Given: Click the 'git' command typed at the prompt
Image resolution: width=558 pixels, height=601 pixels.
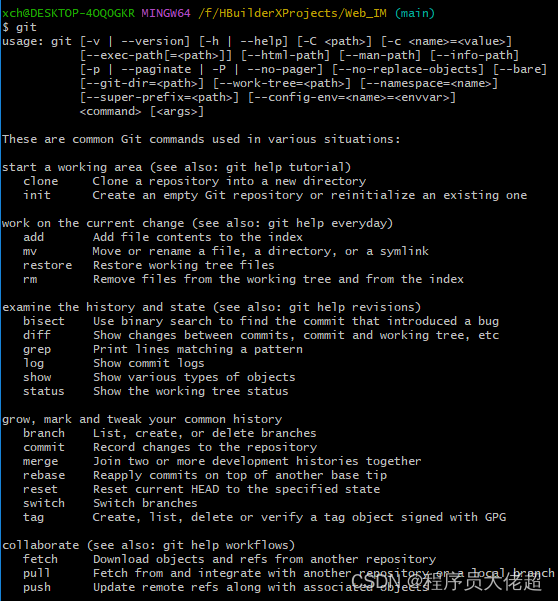Looking at the screenshot, I should click(26, 28).
